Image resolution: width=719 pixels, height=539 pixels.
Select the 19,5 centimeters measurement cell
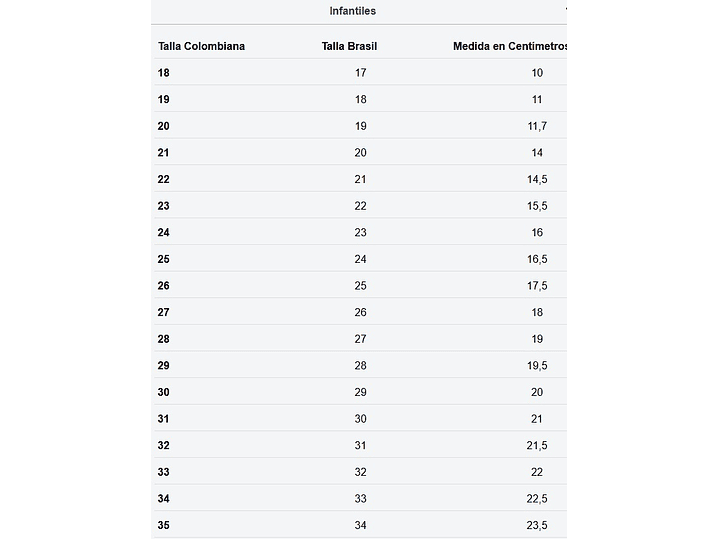click(x=538, y=366)
